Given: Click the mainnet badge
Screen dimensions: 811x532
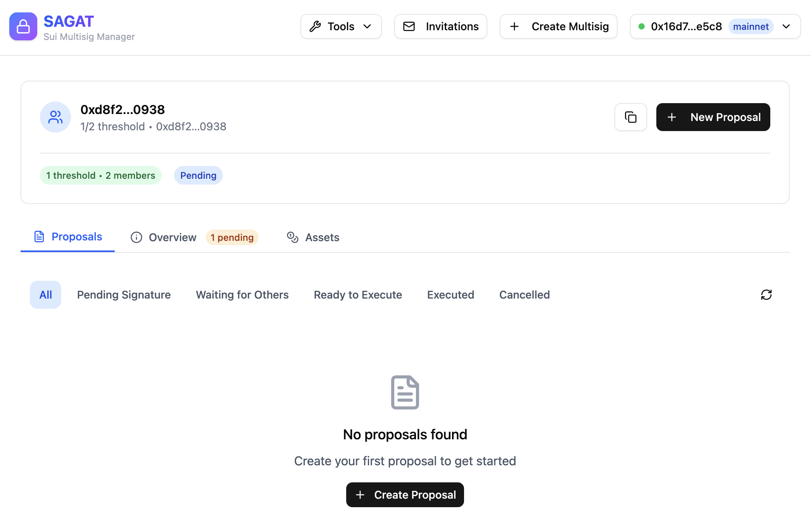Looking at the screenshot, I should point(751,26).
